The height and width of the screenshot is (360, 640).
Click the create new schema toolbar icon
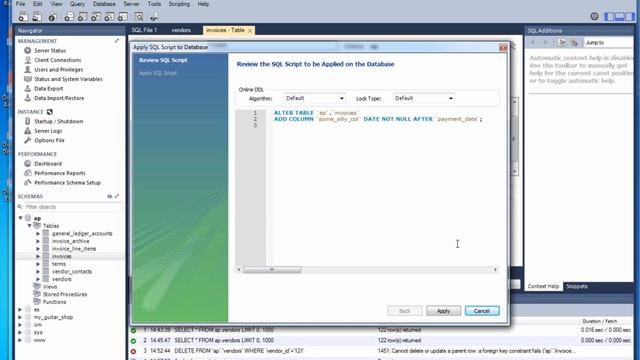point(69,17)
